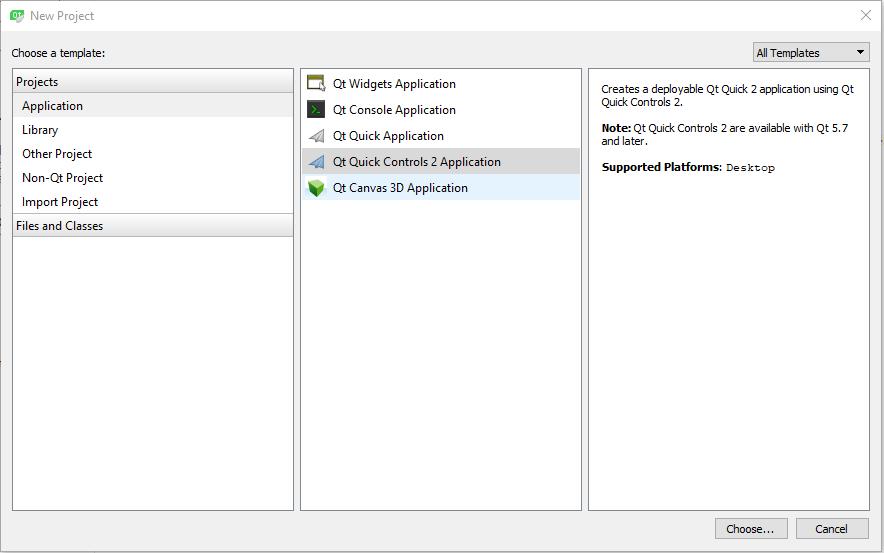The width and height of the screenshot is (884, 553).
Task: Click the Qt logo in the title bar
Action: coord(17,16)
